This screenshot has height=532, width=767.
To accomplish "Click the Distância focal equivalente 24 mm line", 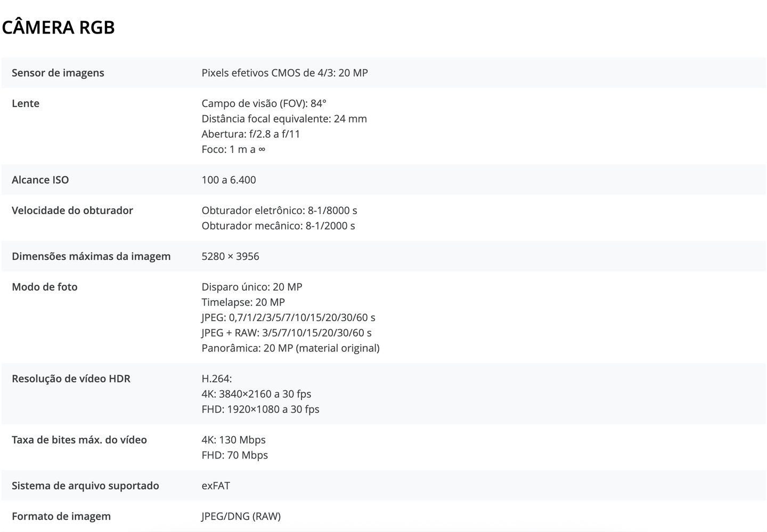I will (x=284, y=119).
